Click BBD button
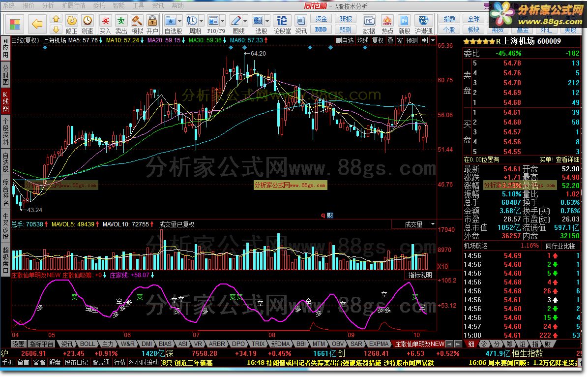This screenshot has height=377, width=588. 321,30
